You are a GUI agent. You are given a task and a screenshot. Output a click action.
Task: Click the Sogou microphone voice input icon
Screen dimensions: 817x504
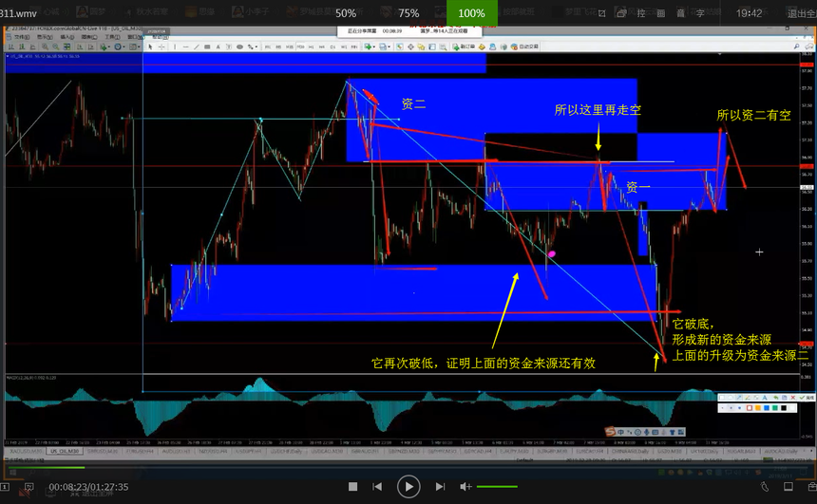point(647,432)
